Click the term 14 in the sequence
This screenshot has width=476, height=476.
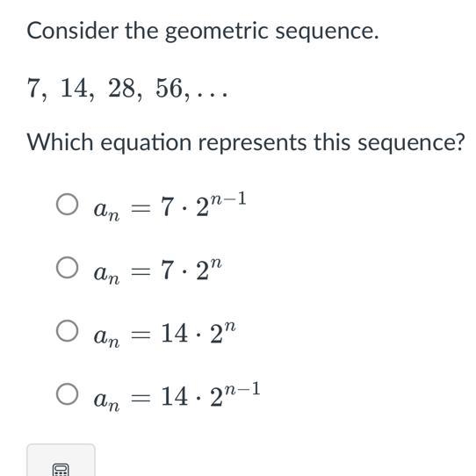click(x=74, y=88)
